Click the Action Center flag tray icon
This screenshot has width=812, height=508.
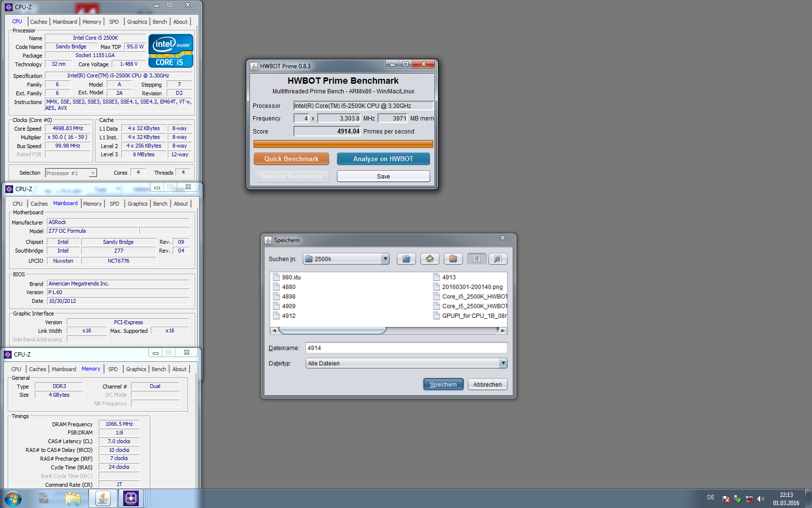(726, 499)
